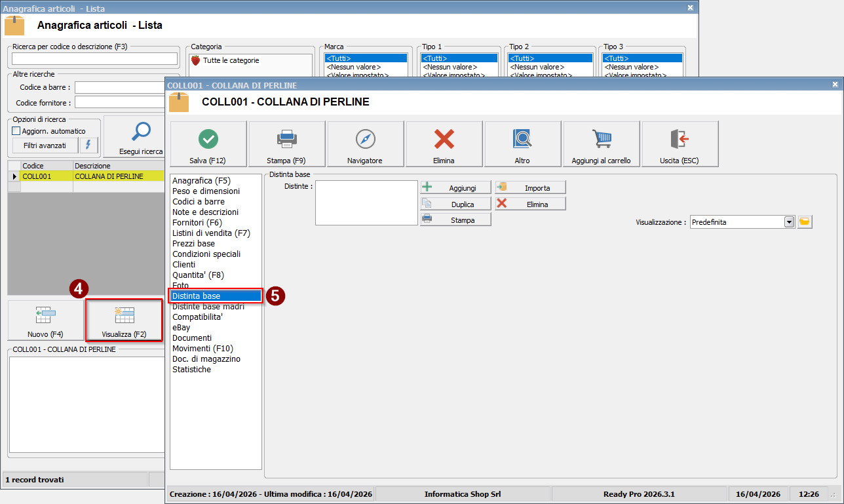Click the Importa button
844x504 pixels.
530,187
